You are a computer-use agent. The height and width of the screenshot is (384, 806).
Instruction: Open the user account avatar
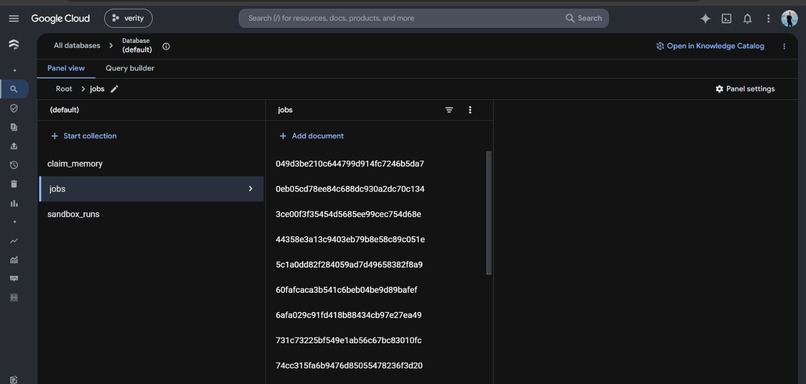click(790, 19)
